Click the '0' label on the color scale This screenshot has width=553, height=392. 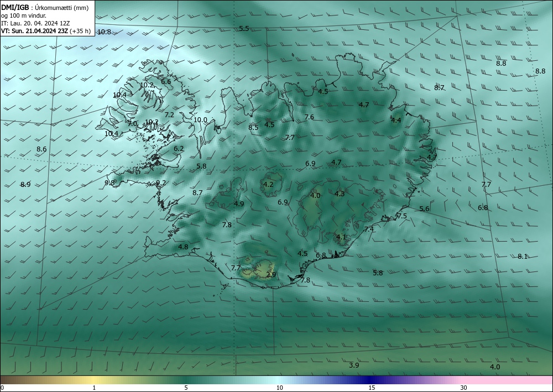(2, 388)
